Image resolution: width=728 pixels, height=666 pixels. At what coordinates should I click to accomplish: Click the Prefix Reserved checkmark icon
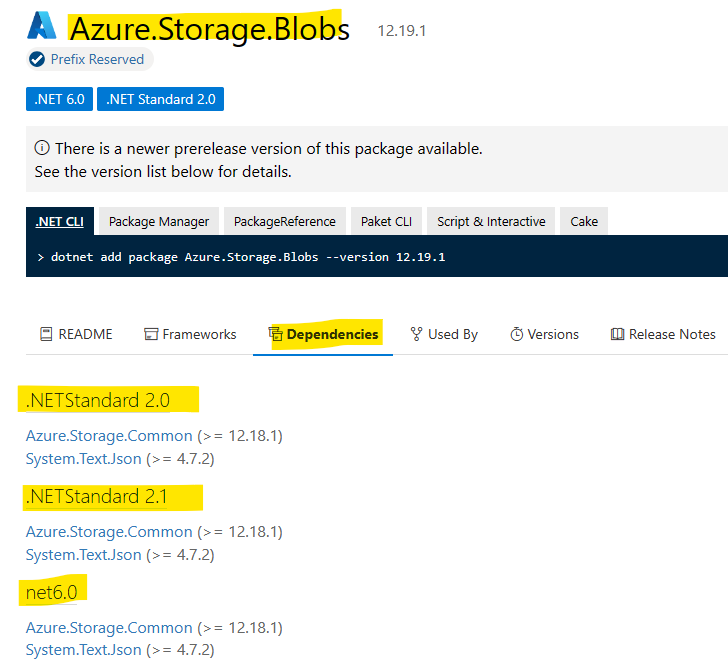click(x=37, y=59)
